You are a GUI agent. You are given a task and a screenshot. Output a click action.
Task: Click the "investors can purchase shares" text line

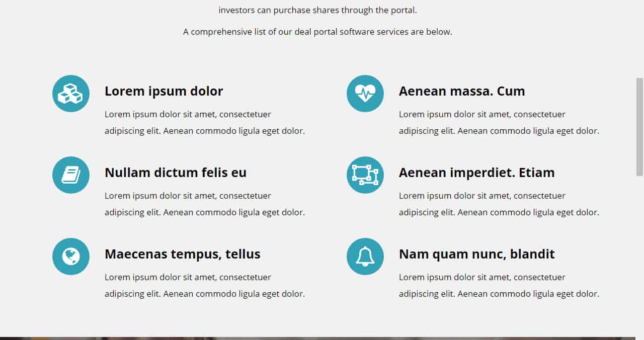[x=317, y=10]
